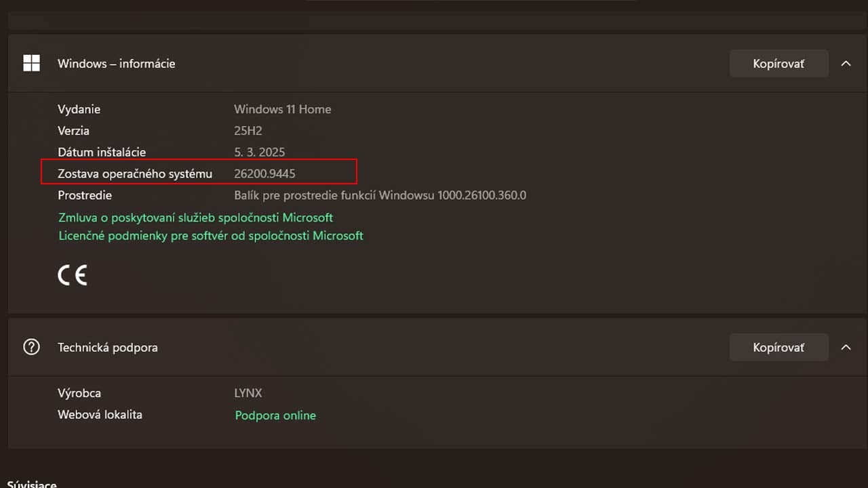Image resolution: width=868 pixels, height=488 pixels.
Task: Open Licenčné podmienky pre softvér link
Action: pos(211,235)
